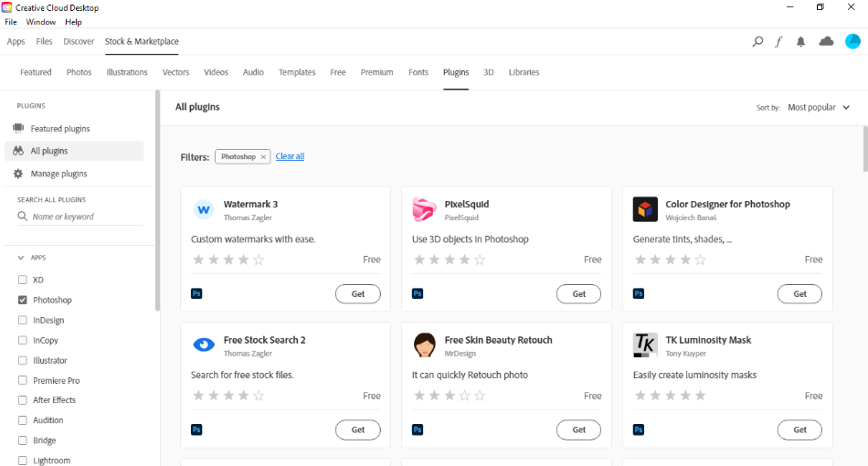
Task: Enable the InDesign app filter checkbox
Action: coord(23,320)
